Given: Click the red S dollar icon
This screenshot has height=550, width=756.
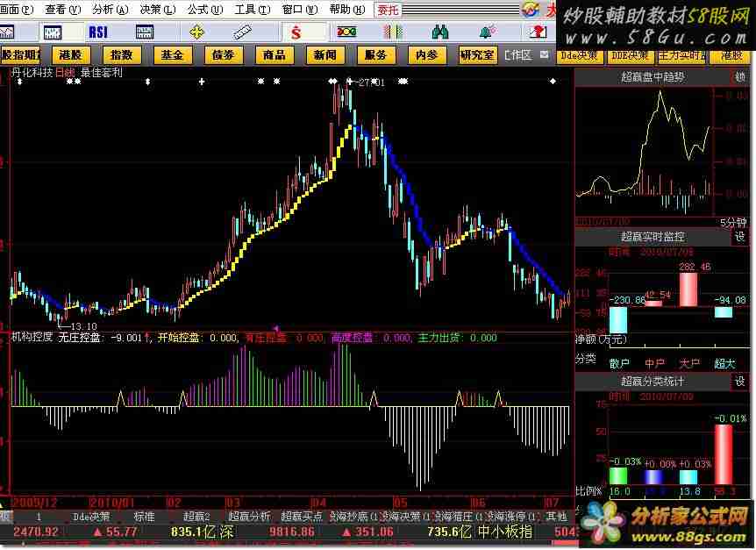Looking at the screenshot, I should tap(296, 32).
